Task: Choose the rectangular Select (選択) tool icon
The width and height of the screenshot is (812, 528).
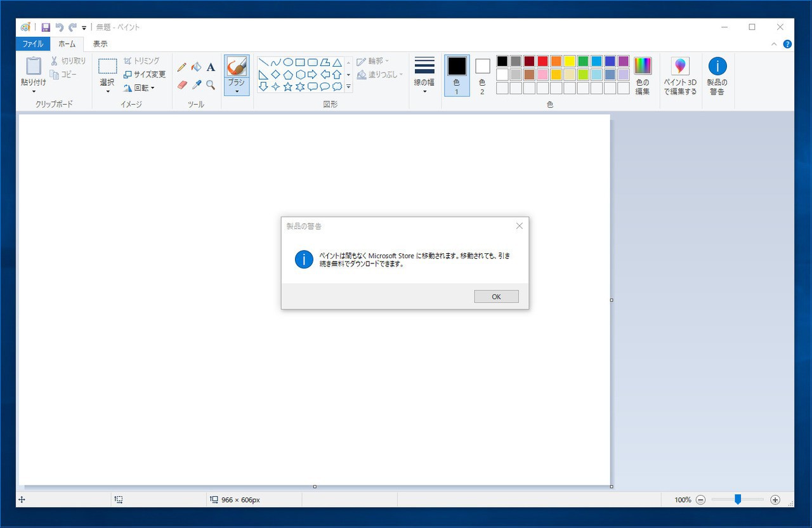Action: click(x=107, y=66)
